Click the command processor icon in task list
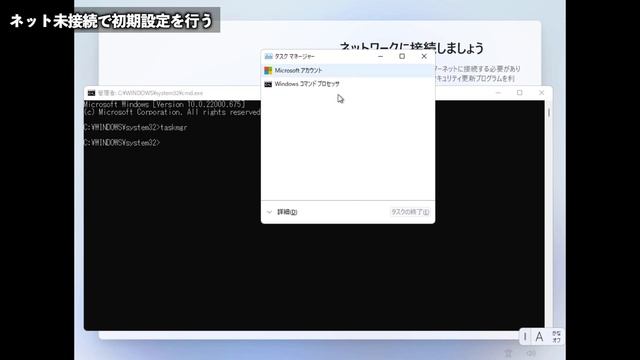640x360 pixels. pyautogui.click(x=268, y=84)
